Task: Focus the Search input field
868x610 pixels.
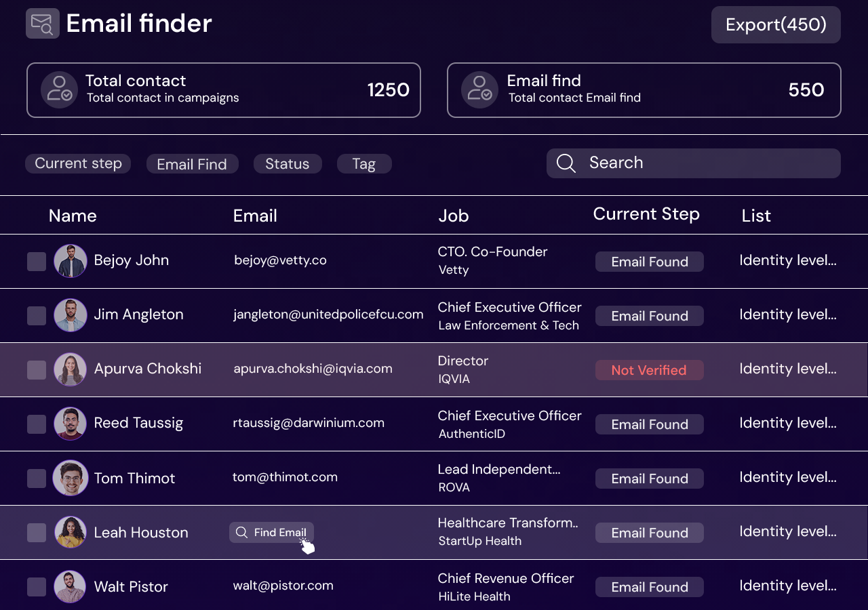Action: 705,163
